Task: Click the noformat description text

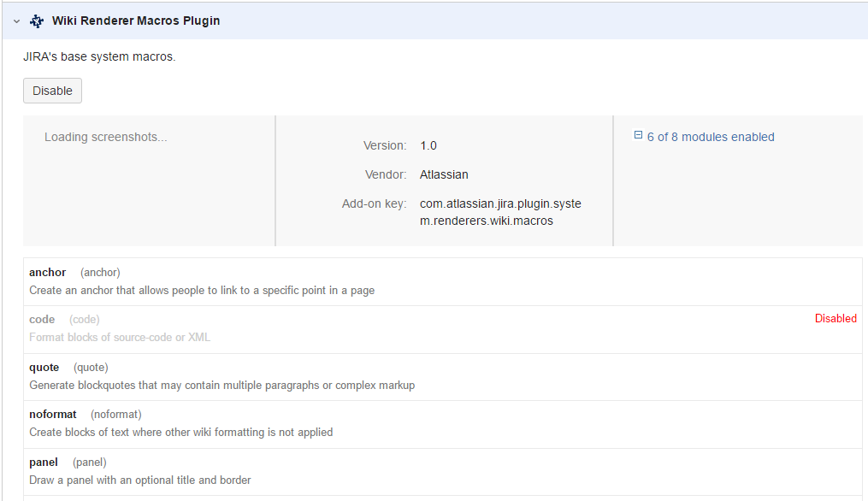Action: click(x=181, y=432)
